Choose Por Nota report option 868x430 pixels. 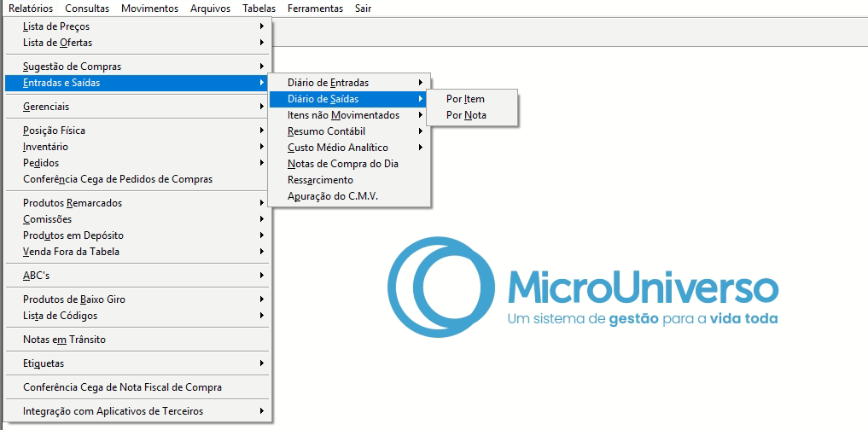pyautogui.click(x=466, y=115)
